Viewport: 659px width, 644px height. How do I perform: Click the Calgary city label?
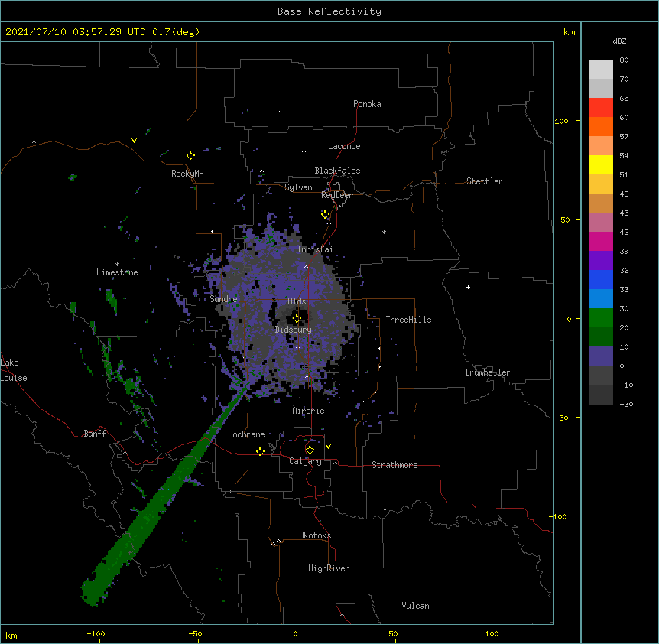[x=305, y=461]
